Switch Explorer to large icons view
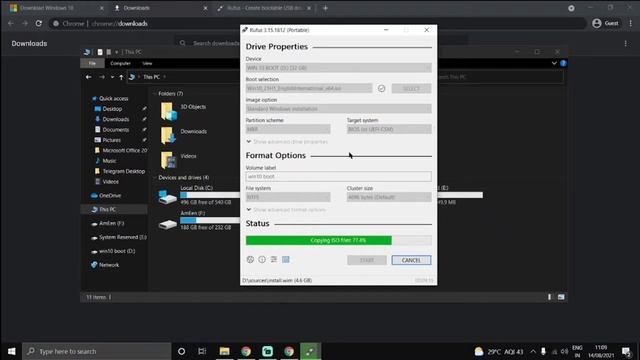This screenshot has height=360, width=640. pos(561,297)
